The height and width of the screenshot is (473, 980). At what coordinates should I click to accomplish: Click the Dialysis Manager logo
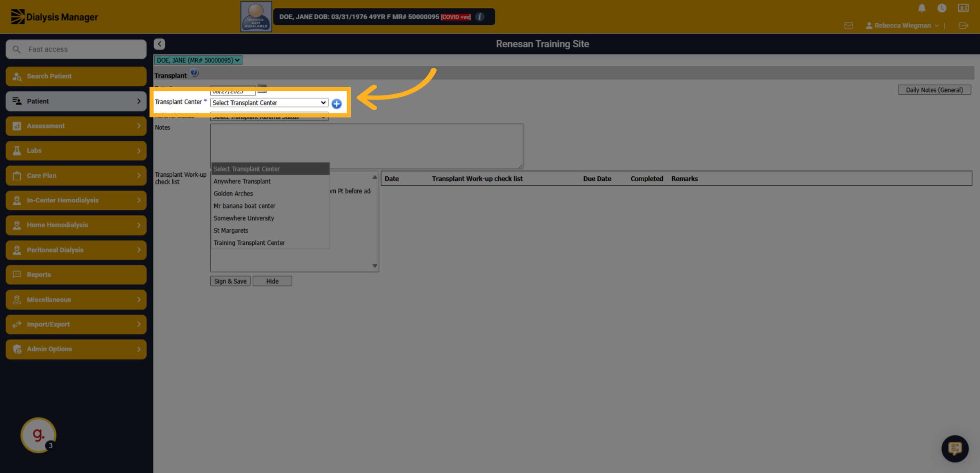point(54,17)
